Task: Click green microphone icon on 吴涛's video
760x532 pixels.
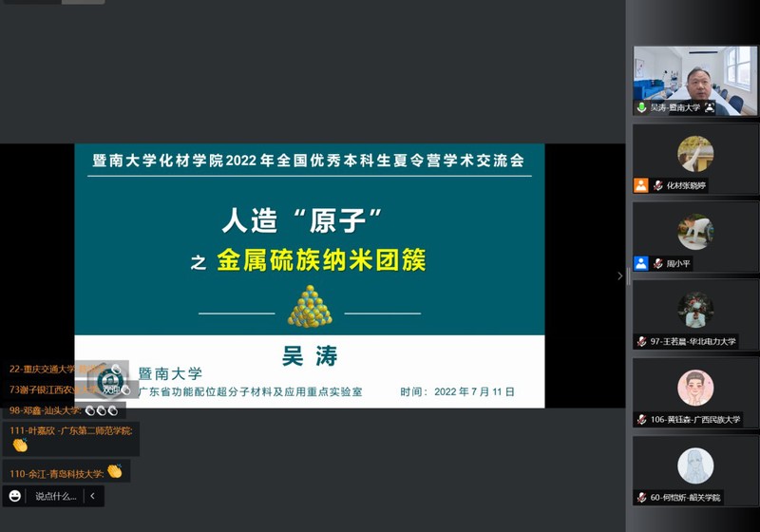Action: pyautogui.click(x=642, y=108)
